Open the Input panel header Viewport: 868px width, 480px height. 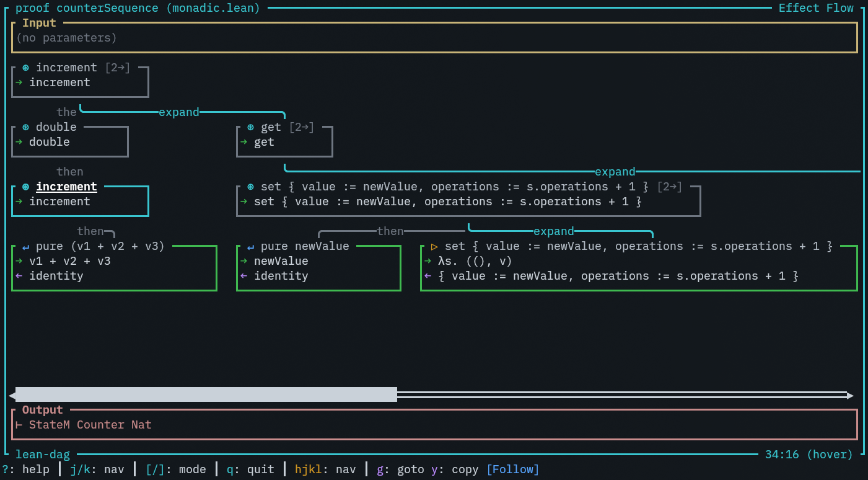[39, 23]
